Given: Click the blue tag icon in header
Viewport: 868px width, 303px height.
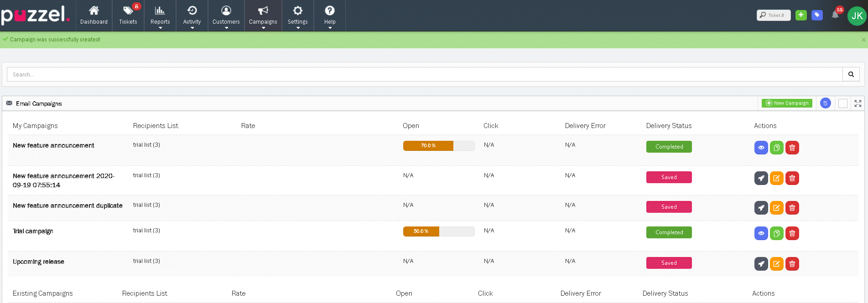Looking at the screenshot, I should [817, 15].
